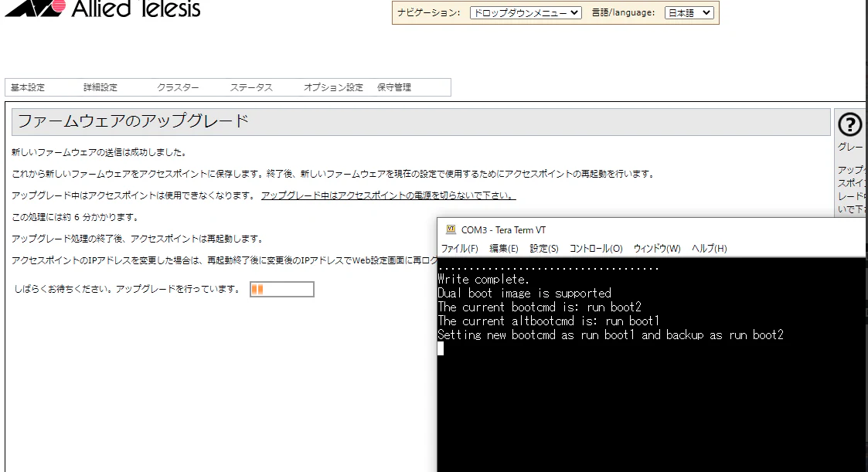Click the ナビゲーション: label
This screenshot has height=472, width=868.
(x=428, y=12)
